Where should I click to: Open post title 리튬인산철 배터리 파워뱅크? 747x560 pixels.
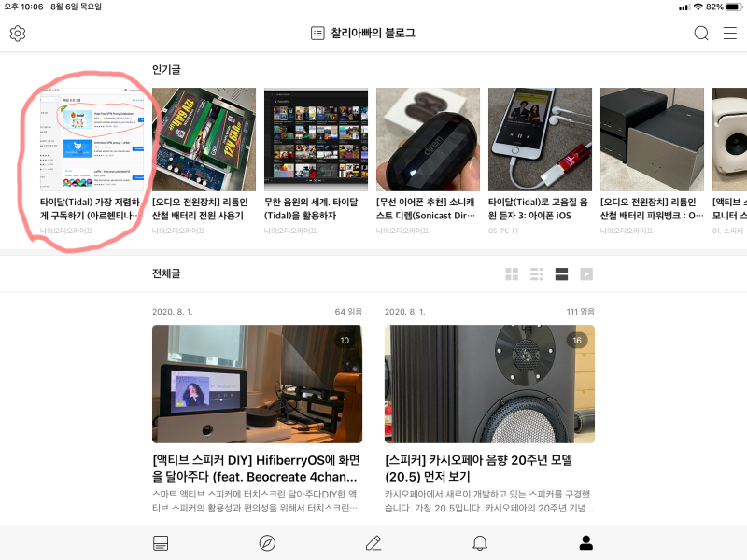click(652, 208)
